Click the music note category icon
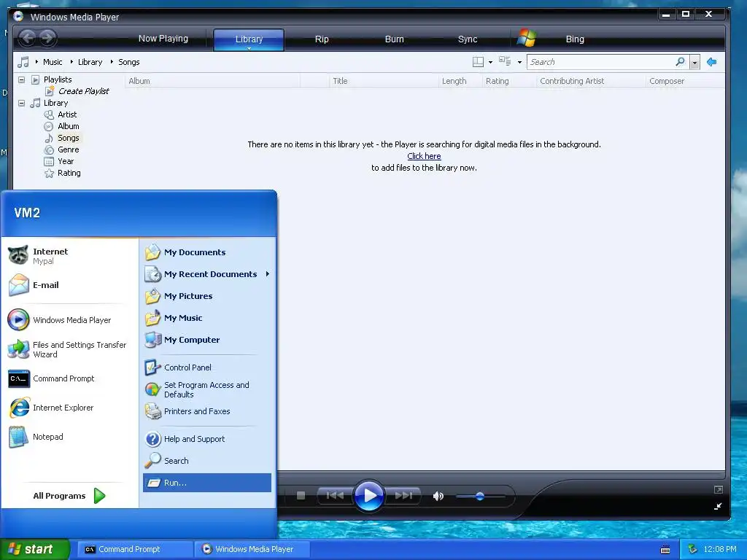This screenshot has height=560, width=747. pyautogui.click(x=23, y=62)
